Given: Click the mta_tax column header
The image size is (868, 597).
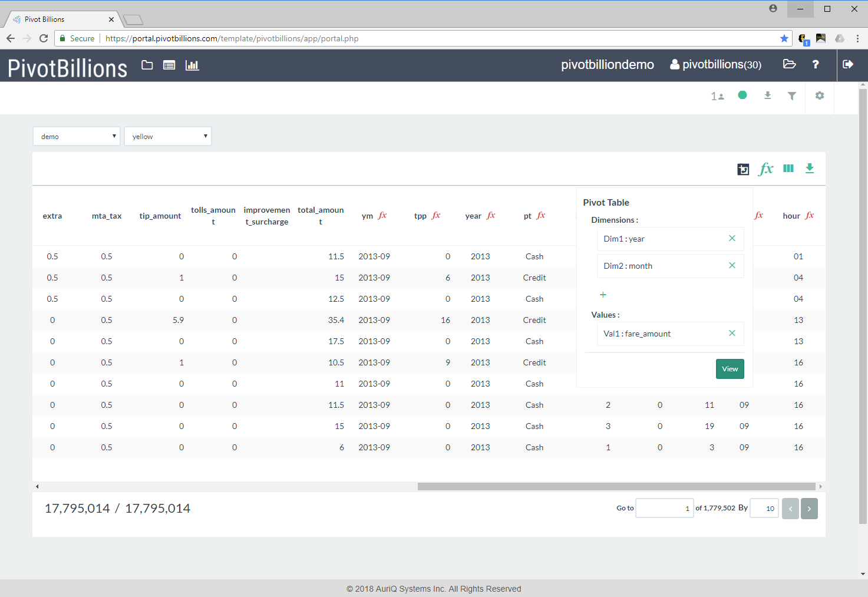Looking at the screenshot, I should tap(107, 216).
